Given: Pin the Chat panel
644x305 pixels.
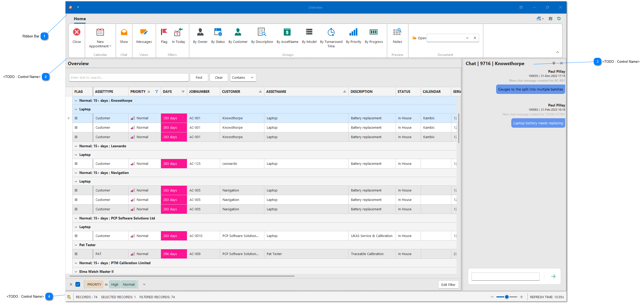Looking at the screenshot, I should tap(554, 63).
